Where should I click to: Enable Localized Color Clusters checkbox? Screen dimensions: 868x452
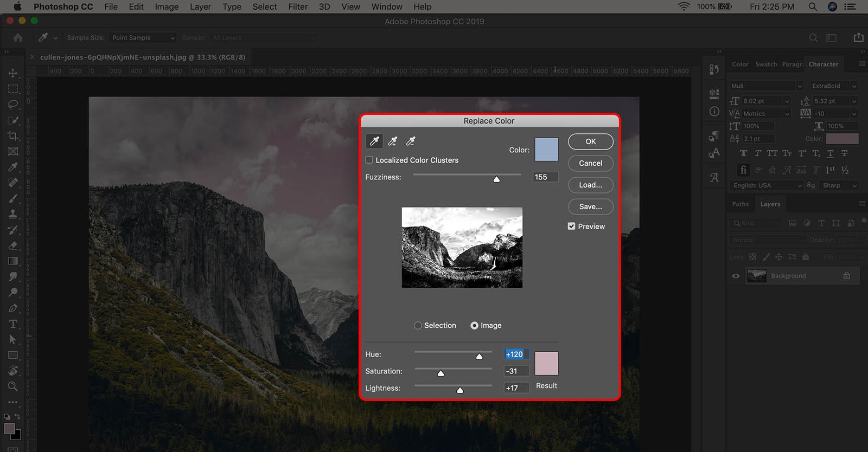[369, 160]
